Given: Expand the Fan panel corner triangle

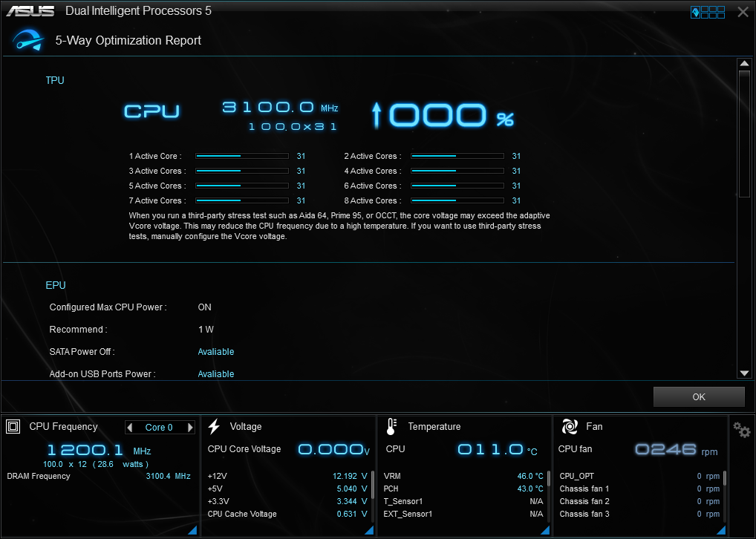Looking at the screenshot, I should tap(721, 530).
